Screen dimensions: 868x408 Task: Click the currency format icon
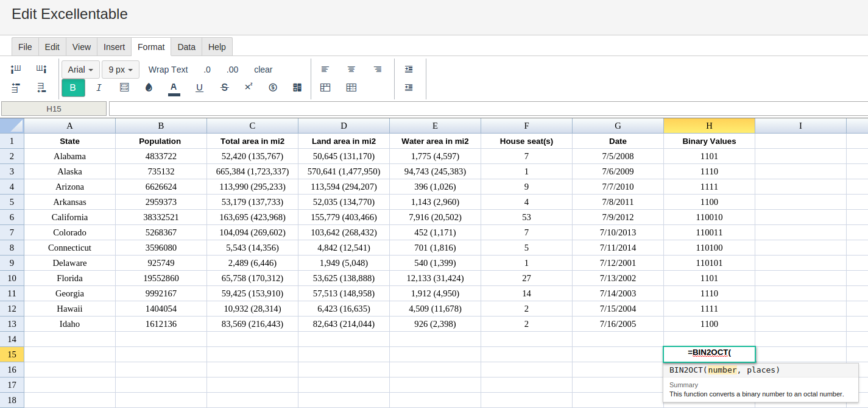pos(273,88)
